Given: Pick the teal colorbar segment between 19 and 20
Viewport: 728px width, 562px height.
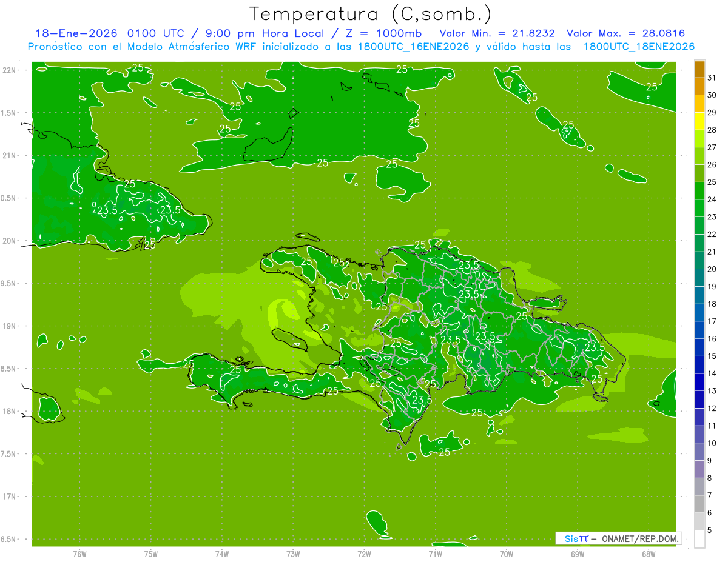Looking at the screenshot, I should click(699, 278).
